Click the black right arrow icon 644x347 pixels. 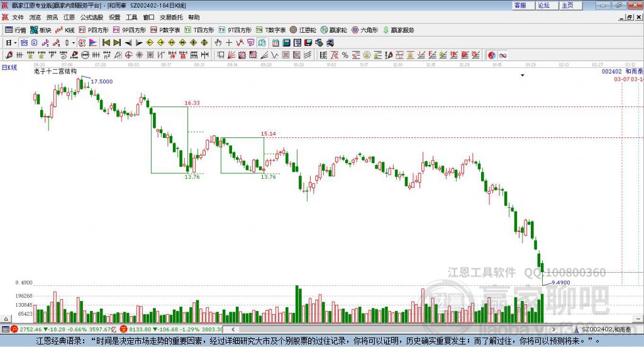tap(139, 43)
